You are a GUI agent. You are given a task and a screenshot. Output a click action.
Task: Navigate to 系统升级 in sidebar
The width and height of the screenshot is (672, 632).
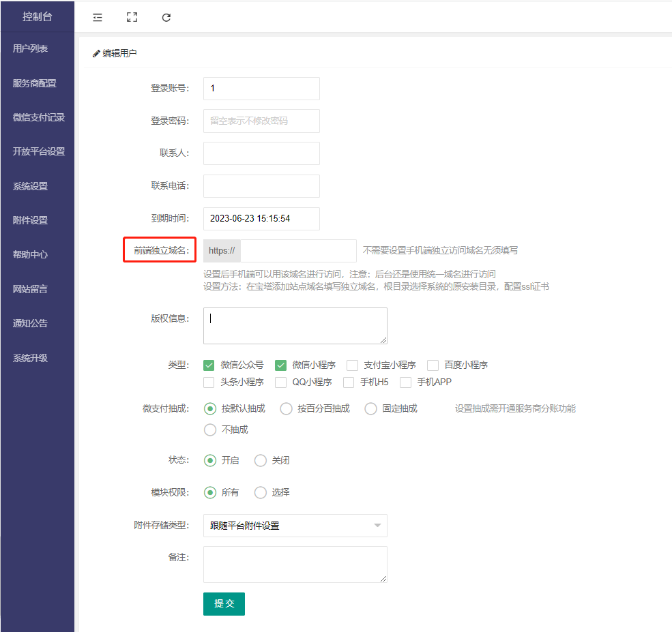[x=30, y=358]
